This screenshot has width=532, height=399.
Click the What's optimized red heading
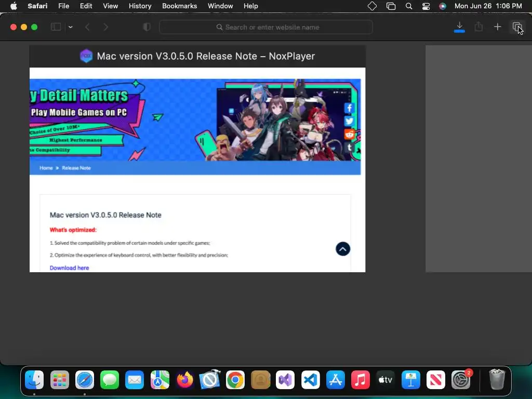(73, 230)
